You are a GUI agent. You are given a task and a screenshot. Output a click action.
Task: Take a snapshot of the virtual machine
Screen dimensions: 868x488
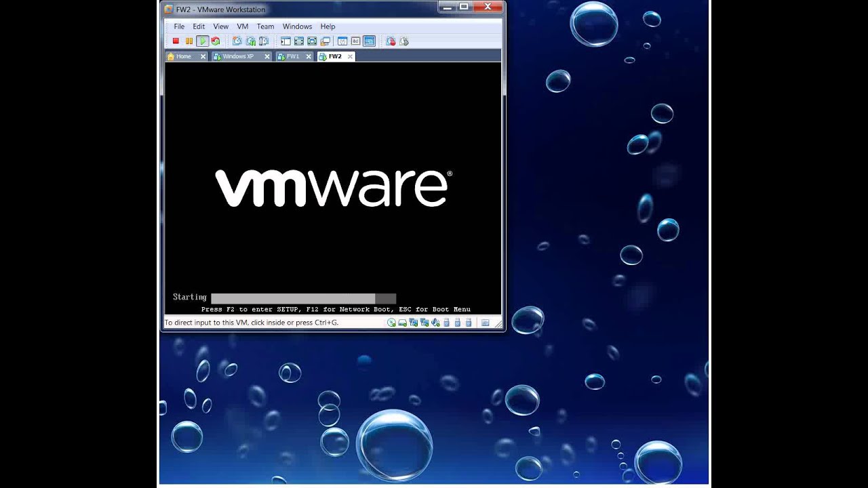pos(237,41)
